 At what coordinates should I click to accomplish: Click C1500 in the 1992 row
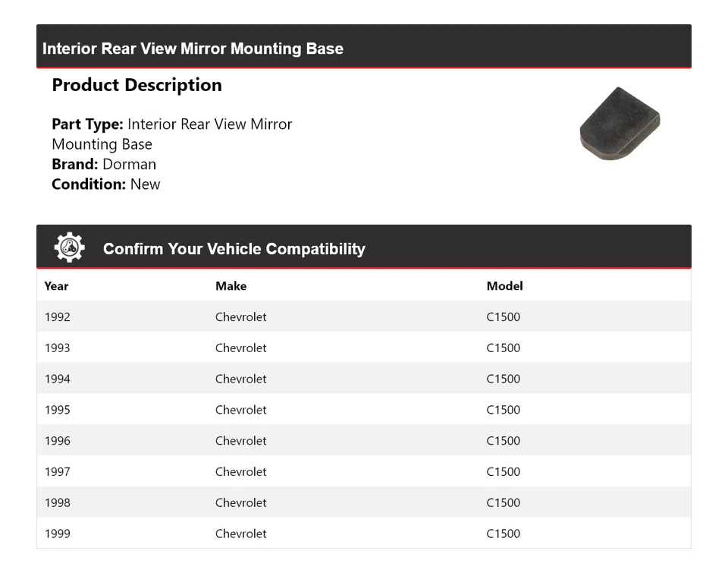503,317
